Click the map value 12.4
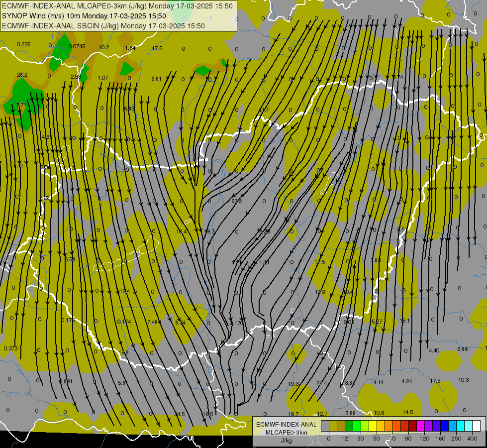The height and width of the screenshot is (448, 487). (124, 291)
